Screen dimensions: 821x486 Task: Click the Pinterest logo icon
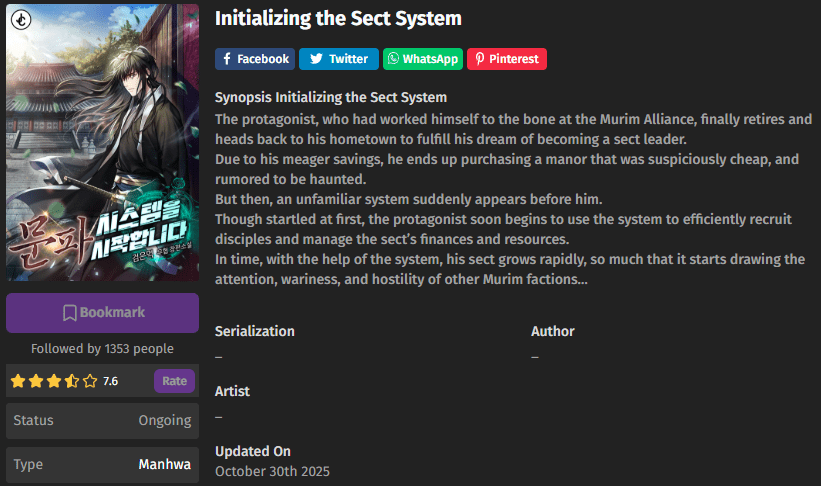480,59
